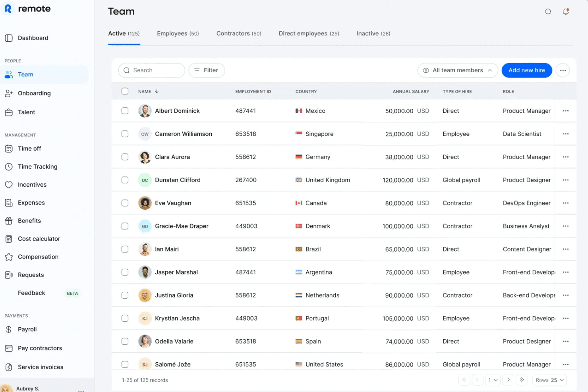The width and height of the screenshot is (588, 392).
Task: Expand the All team members dropdown
Action: pos(458,70)
